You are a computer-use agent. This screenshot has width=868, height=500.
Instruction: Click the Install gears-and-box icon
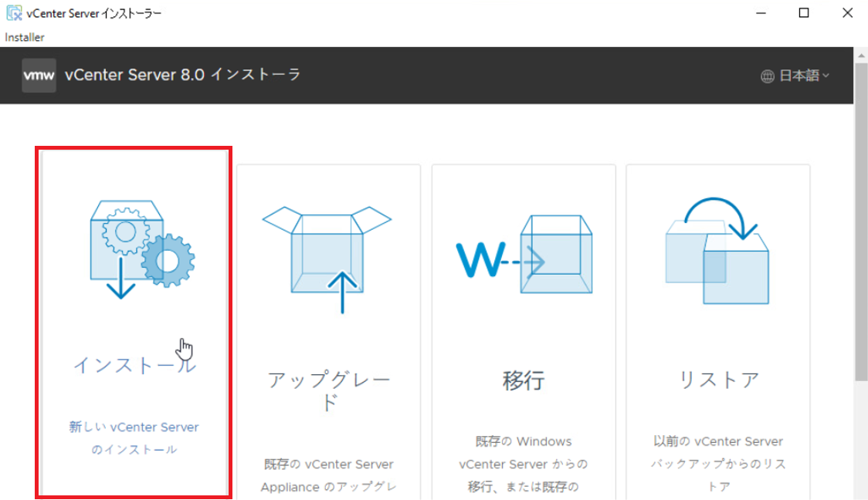point(142,249)
